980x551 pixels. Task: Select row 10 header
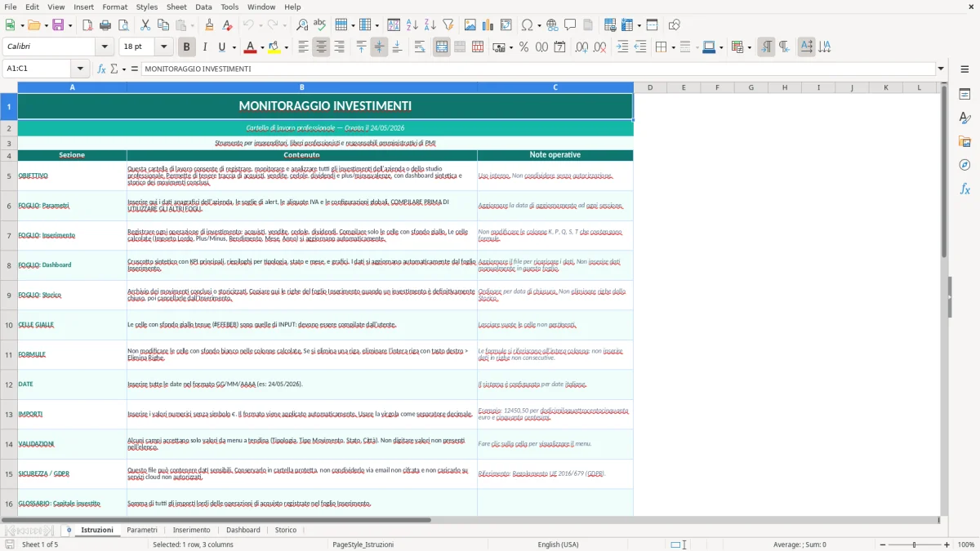[9, 325]
